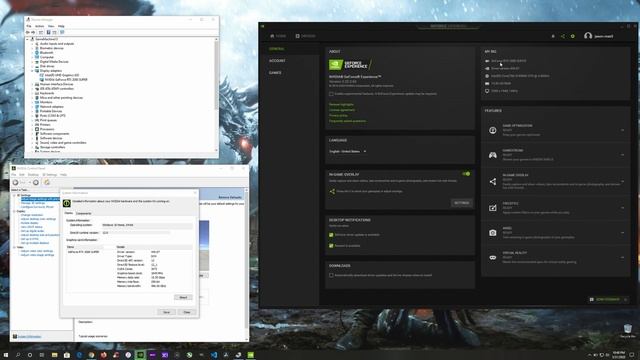Screen dimensions: 640x360
Task: Open the Components tab in System Information
Action: 84,213
